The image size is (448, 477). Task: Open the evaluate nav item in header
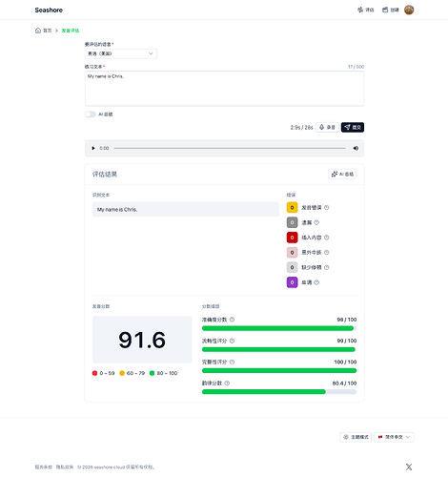click(366, 10)
